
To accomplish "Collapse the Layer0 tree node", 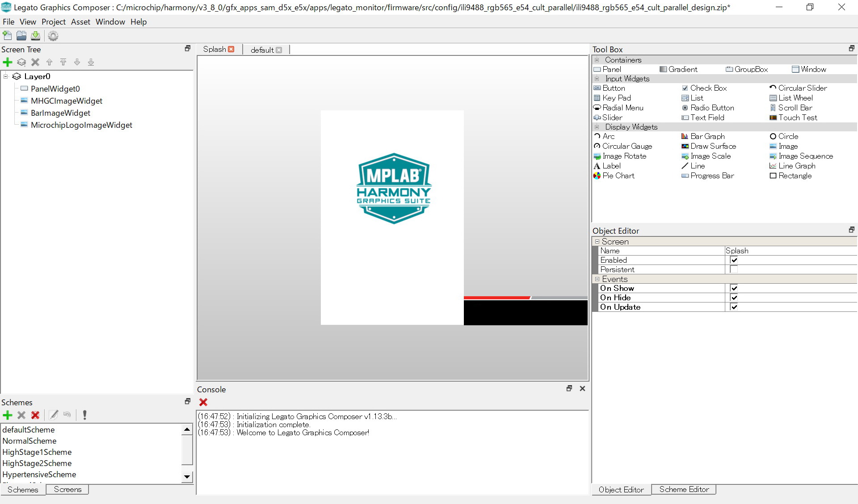I will click(6, 76).
